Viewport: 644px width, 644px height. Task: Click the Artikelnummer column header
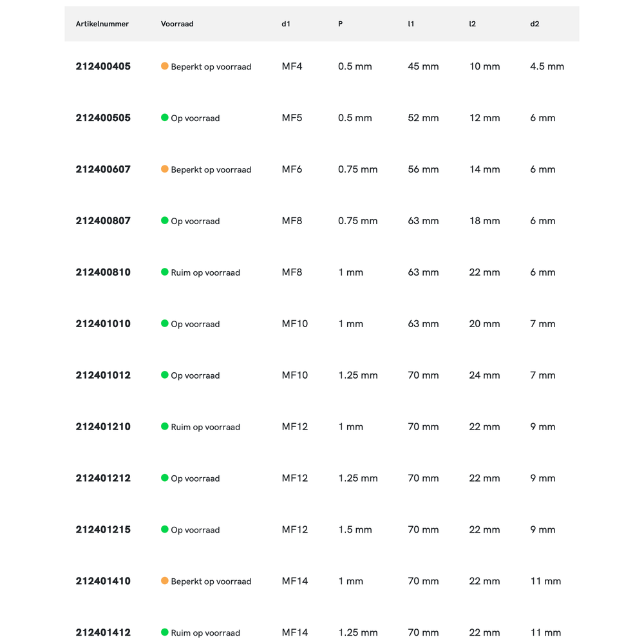(102, 24)
